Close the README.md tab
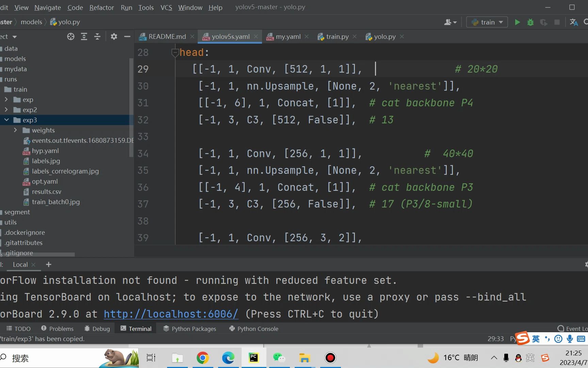The image size is (588, 368). (192, 36)
